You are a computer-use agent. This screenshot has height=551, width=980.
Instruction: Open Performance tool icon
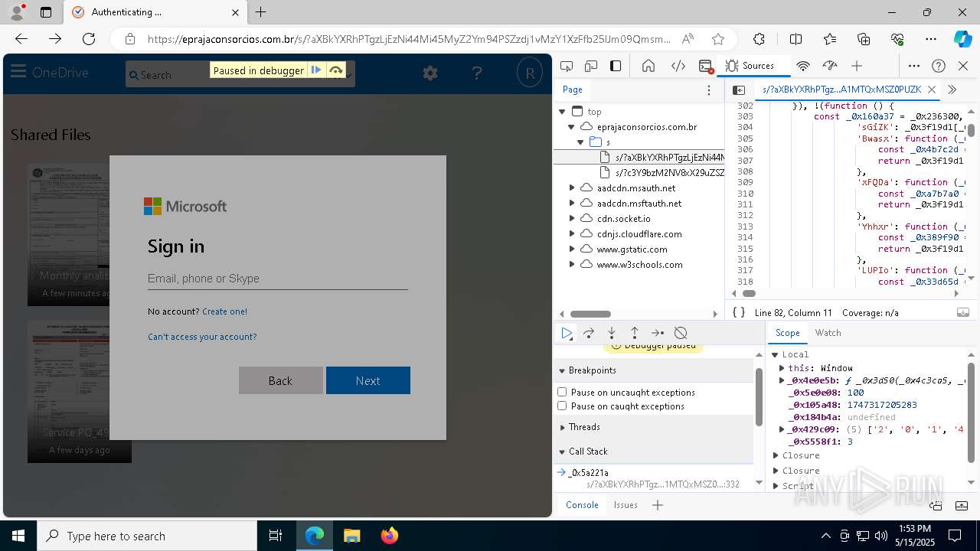830,66
